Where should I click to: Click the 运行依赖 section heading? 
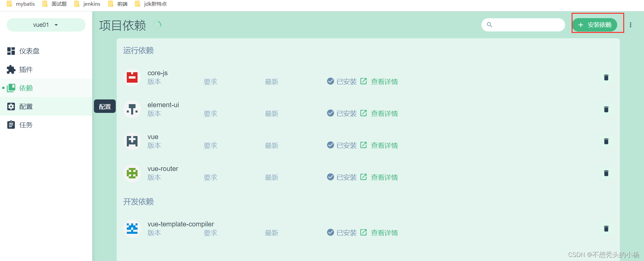point(139,50)
